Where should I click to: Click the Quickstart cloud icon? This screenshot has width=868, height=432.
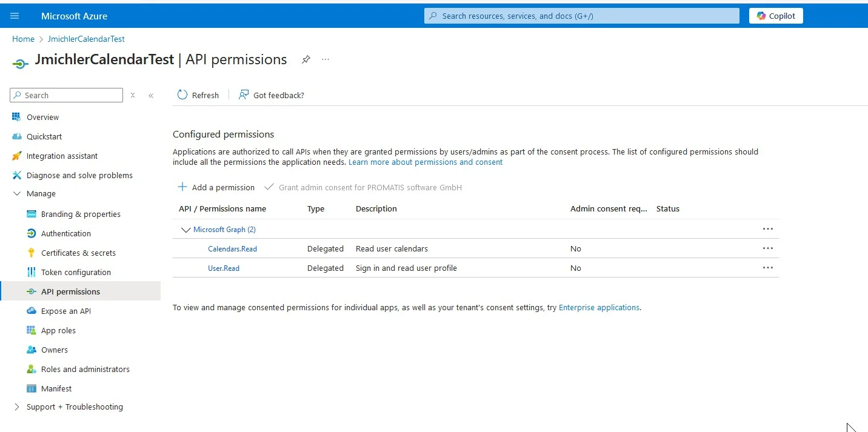(16, 136)
